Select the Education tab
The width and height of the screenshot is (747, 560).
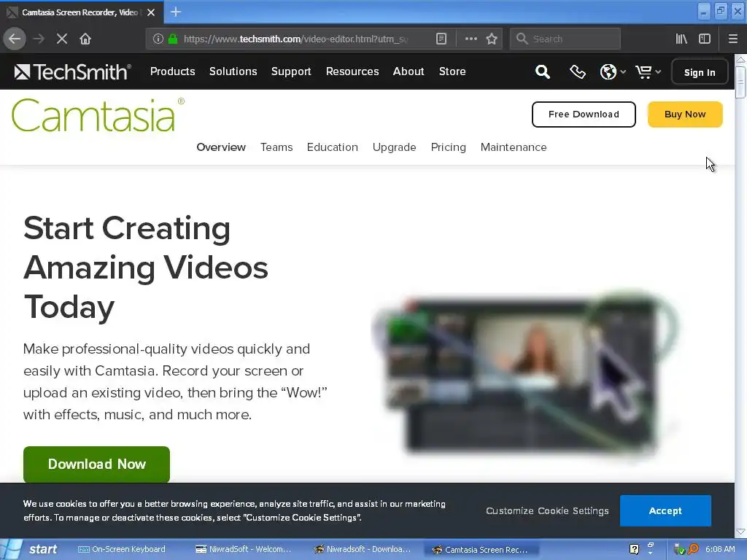point(332,147)
